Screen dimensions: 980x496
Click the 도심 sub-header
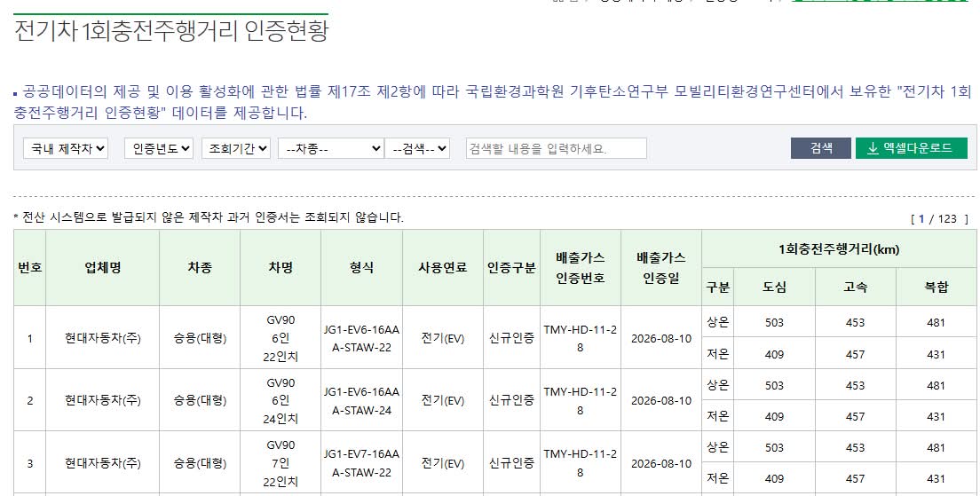coord(774,287)
